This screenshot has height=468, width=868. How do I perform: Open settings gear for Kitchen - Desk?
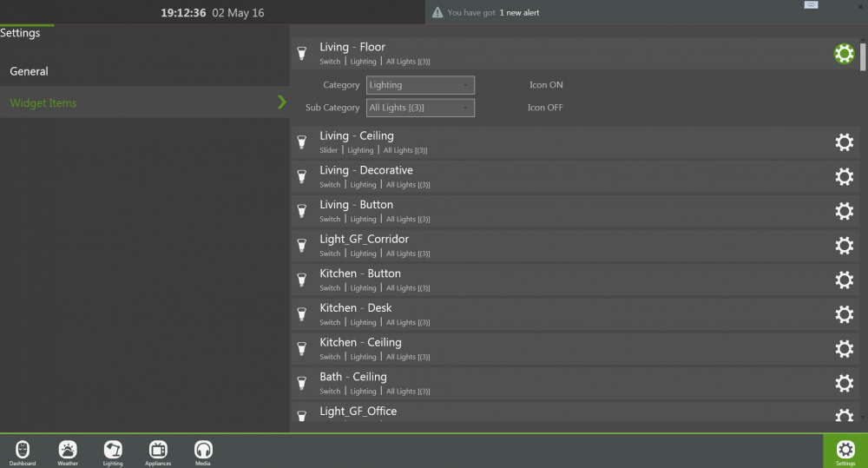[844, 314]
